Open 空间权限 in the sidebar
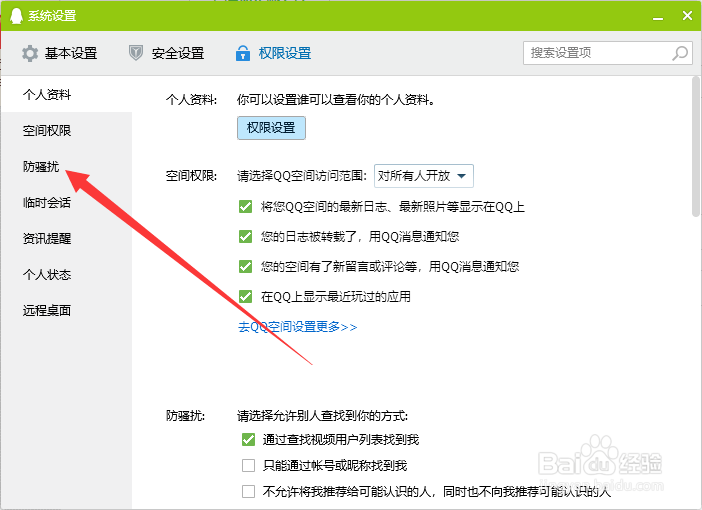702x510 pixels. pyautogui.click(x=66, y=130)
